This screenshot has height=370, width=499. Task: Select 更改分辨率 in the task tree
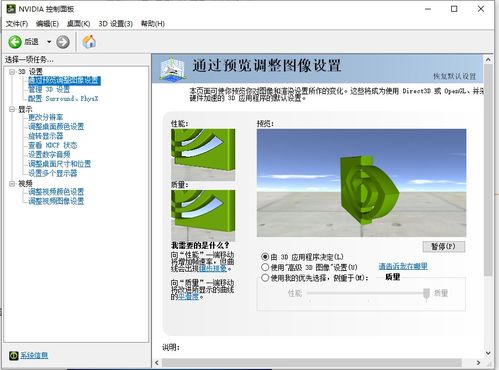(x=46, y=117)
